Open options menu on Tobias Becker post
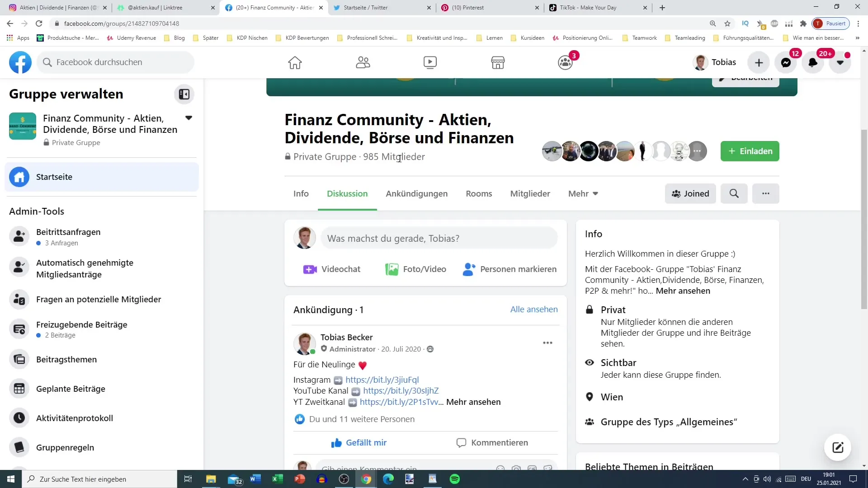The width and height of the screenshot is (868, 488). click(547, 343)
